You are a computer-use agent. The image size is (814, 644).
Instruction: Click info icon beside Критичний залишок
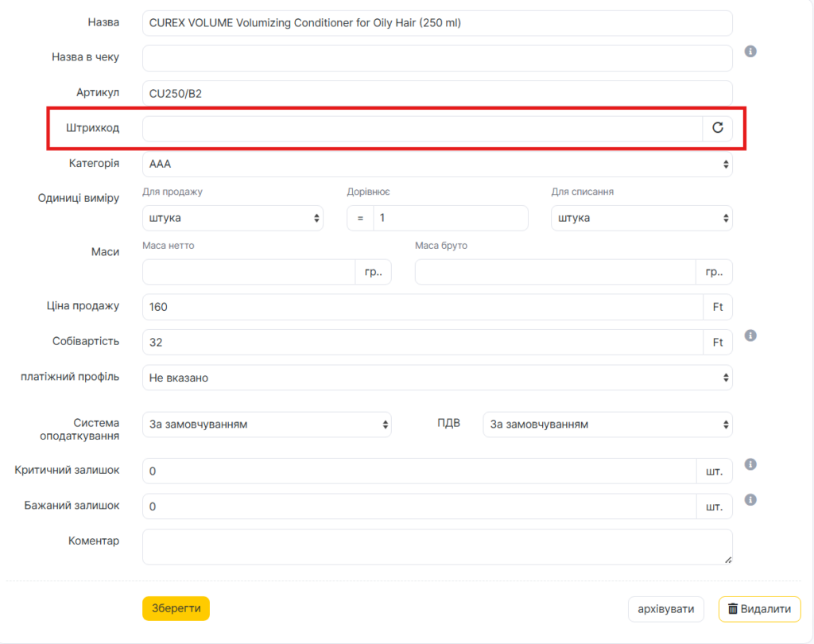750,464
